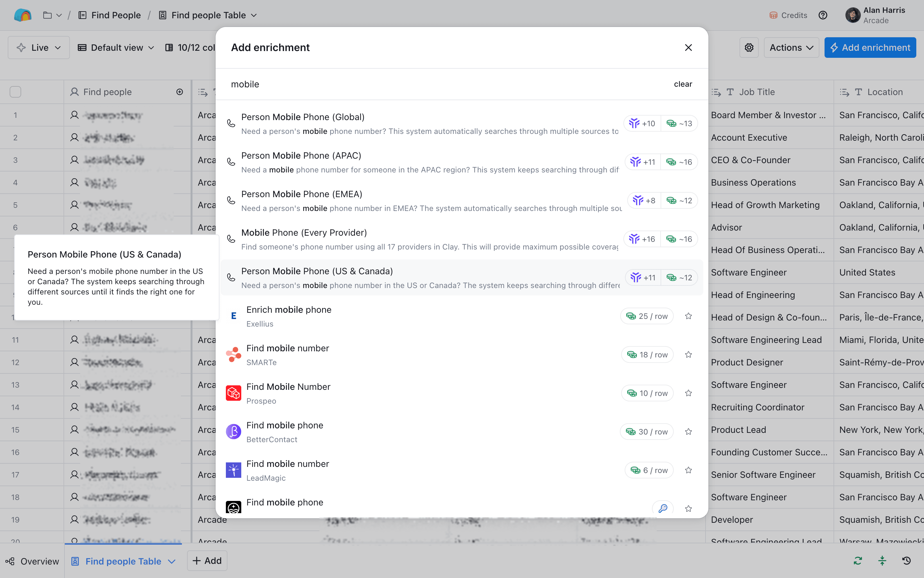Open the 10/12 columns selector
This screenshot has width=924, height=578.
pos(190,48)
